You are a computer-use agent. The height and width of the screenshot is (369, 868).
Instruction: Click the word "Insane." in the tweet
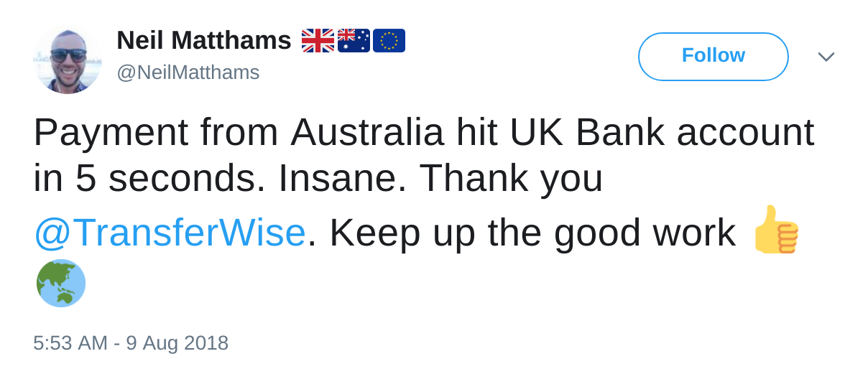(x=343, y=179)
